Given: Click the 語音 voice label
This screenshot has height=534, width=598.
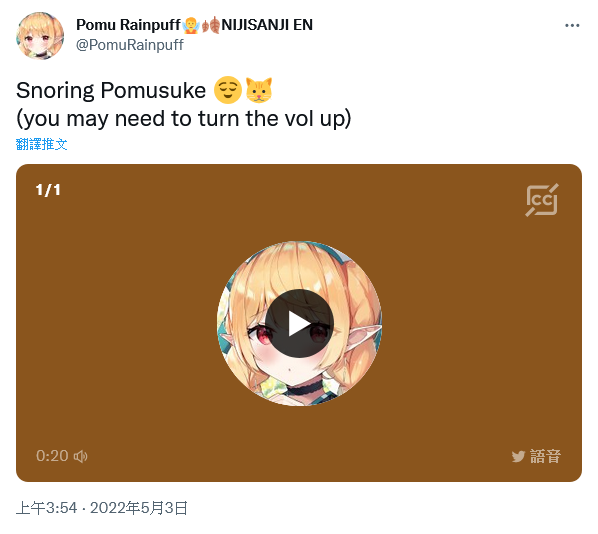Looking at the screenshot, I should pos(545,456).
